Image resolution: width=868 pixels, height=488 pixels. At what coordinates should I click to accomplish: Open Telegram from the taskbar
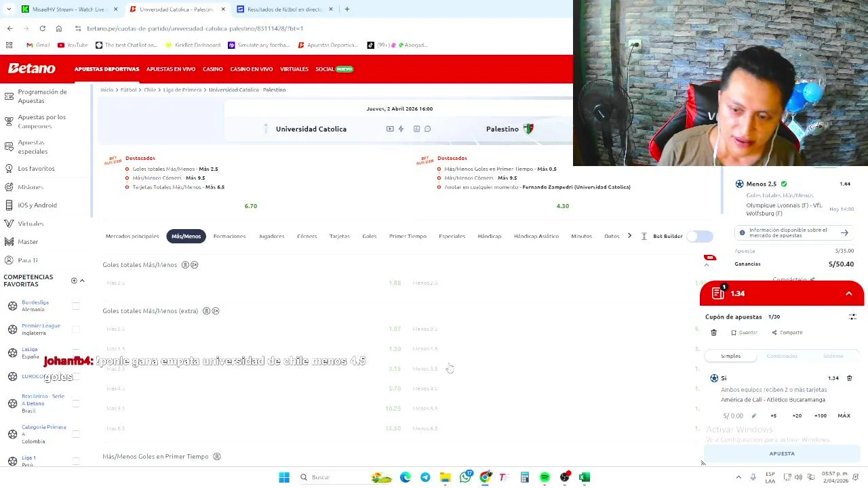425,477
